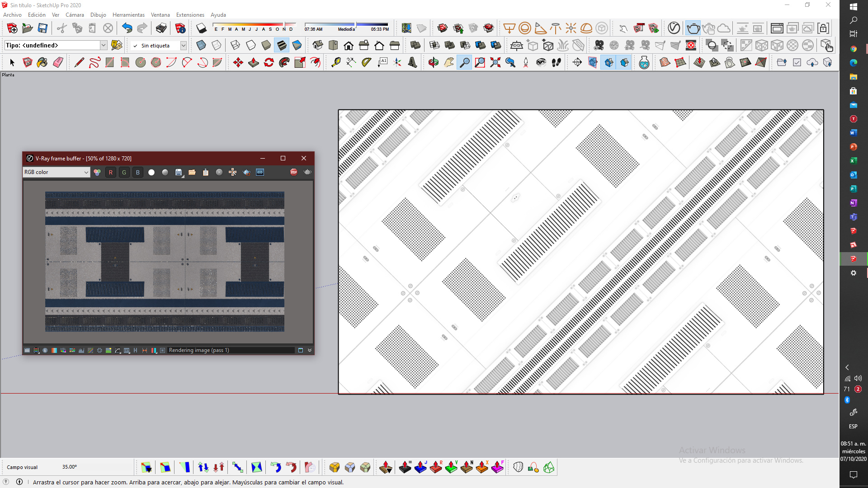
Task: Open the Ventana menu
Action: (160, 15)
